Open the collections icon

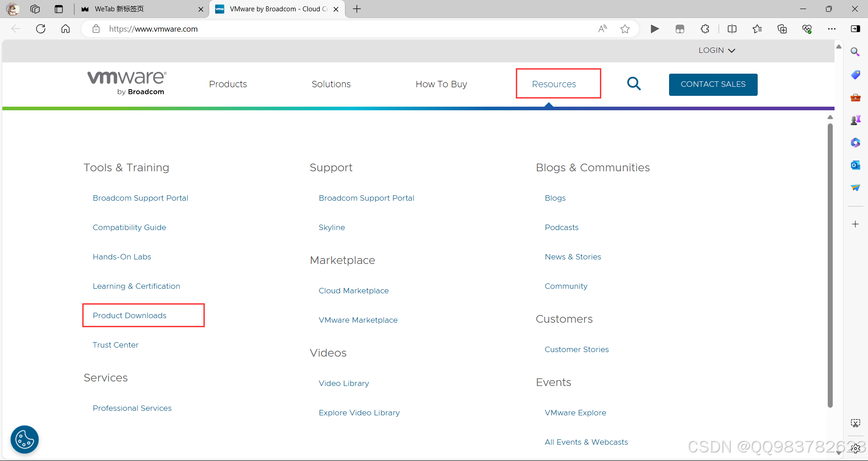pos(782,29)
